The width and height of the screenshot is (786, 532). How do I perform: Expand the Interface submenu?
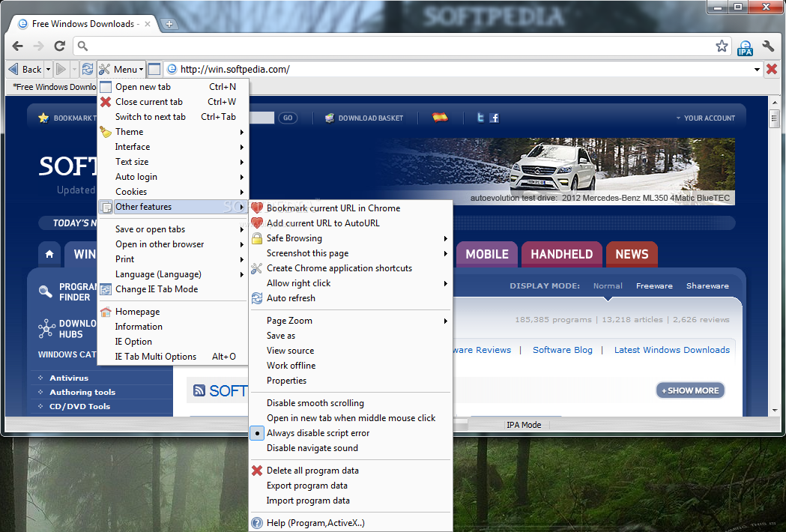[x=173, y=147]
